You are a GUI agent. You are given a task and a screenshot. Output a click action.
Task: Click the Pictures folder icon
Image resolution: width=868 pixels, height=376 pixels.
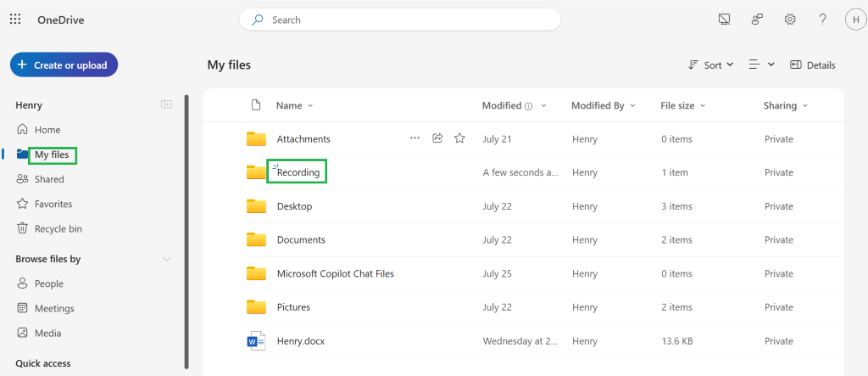256,307
